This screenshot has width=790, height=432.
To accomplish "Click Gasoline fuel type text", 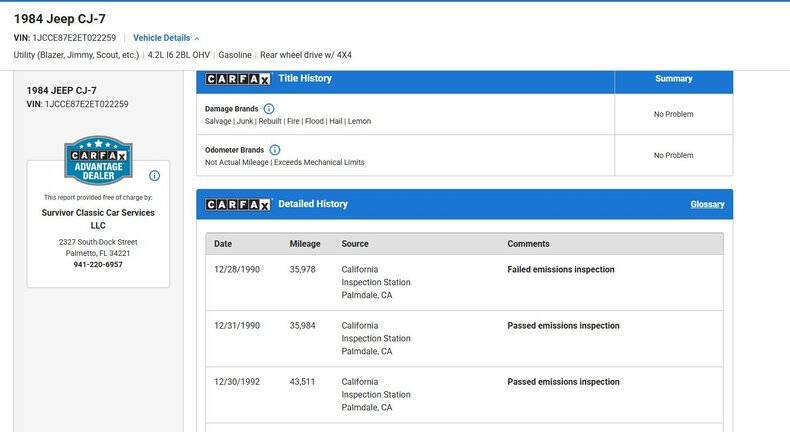I will (x=235, y=55).
